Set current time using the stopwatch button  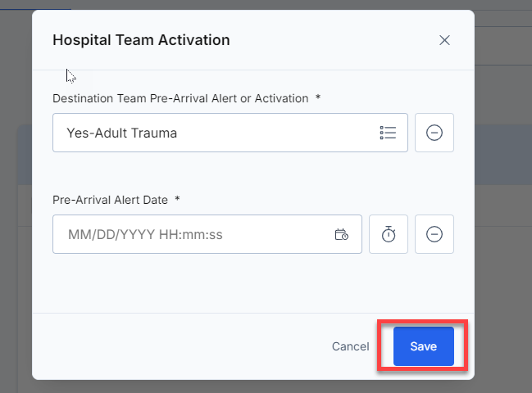click(x=389, y=234)
